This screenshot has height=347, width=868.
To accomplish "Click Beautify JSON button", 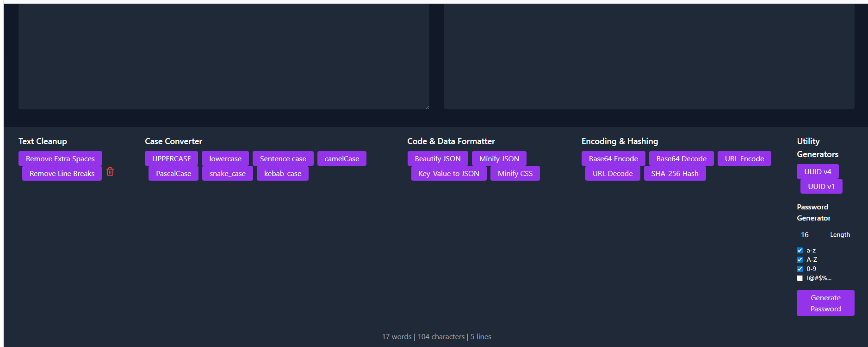I will coord(438,158).
